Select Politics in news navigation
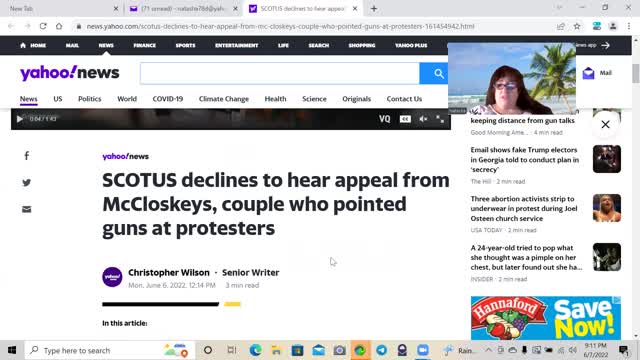The height and width of the screenshot is (360, 640). tap(89, 99)
